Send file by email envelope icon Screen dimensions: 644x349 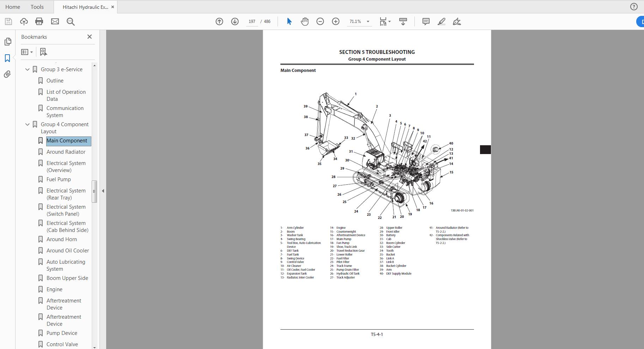[55, 22]
